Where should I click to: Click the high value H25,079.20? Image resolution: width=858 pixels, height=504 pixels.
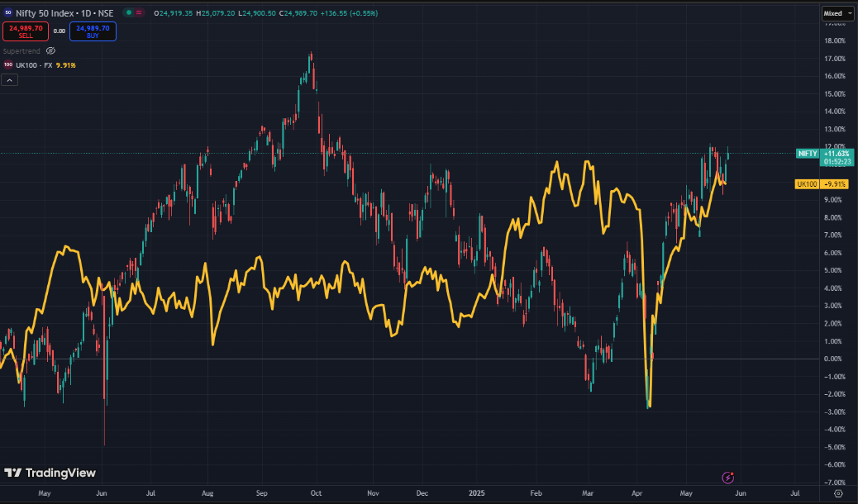[215, 13]
